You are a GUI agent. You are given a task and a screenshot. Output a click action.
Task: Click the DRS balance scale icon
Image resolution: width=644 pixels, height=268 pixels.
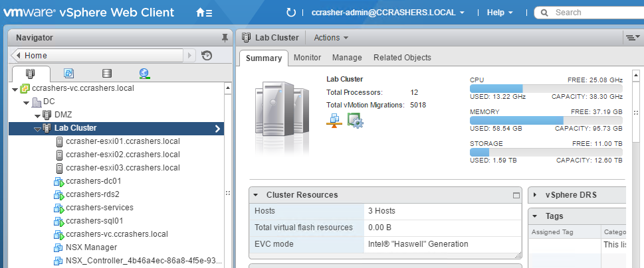pos(334,121)
